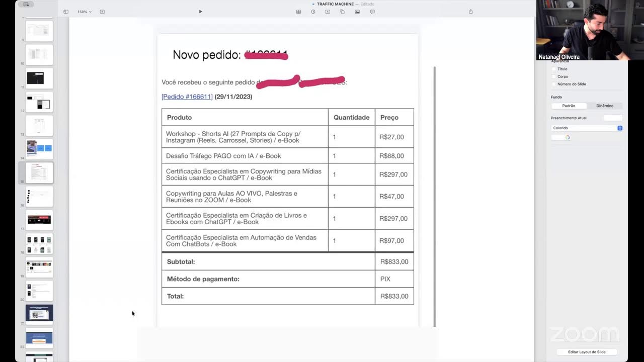The height and width of the screenshot is (362, 644).
Task: Select slide 10 thumbnail
Action: [39, 54]
